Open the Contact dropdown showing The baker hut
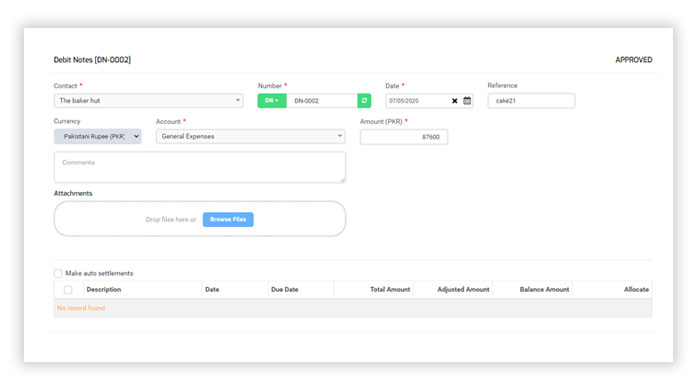Viewport: 700px width, 384px height. pyautogui.click(x=149, y=100)
